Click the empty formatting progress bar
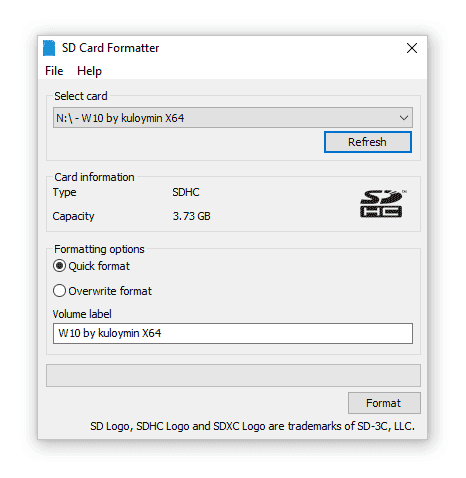The width and height of the screenshot is (466, 478). click(233, 376)
